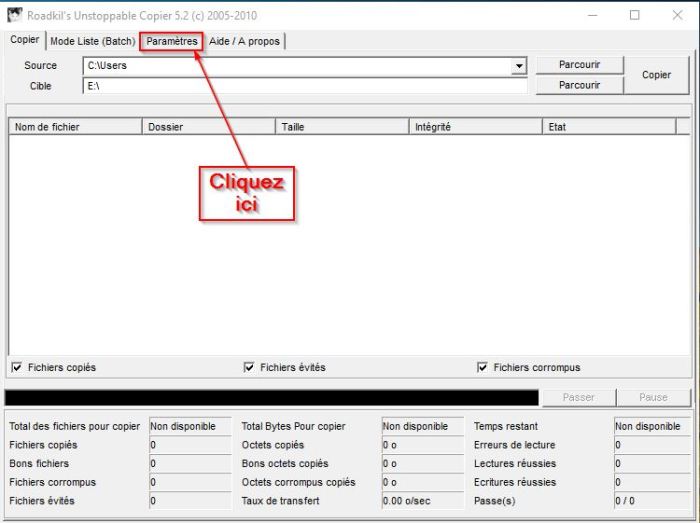Click Parcourir button for Source
This screenshot has height=523, width=700.
tap(579, 65)
